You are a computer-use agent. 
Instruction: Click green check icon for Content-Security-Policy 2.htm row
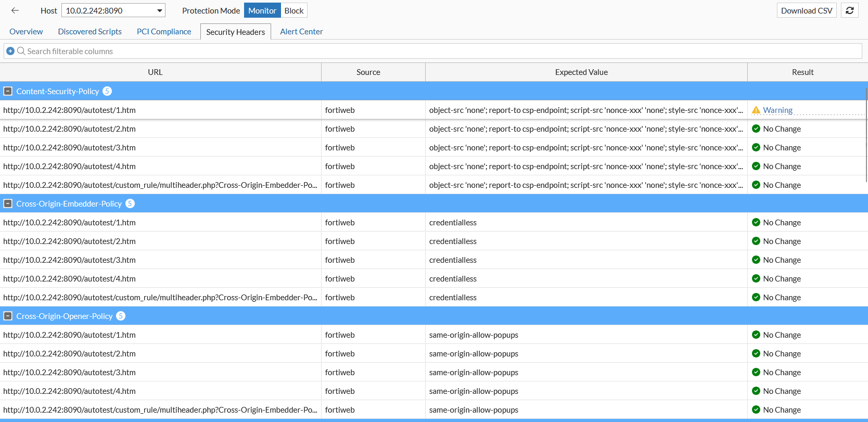click(756, 129)
